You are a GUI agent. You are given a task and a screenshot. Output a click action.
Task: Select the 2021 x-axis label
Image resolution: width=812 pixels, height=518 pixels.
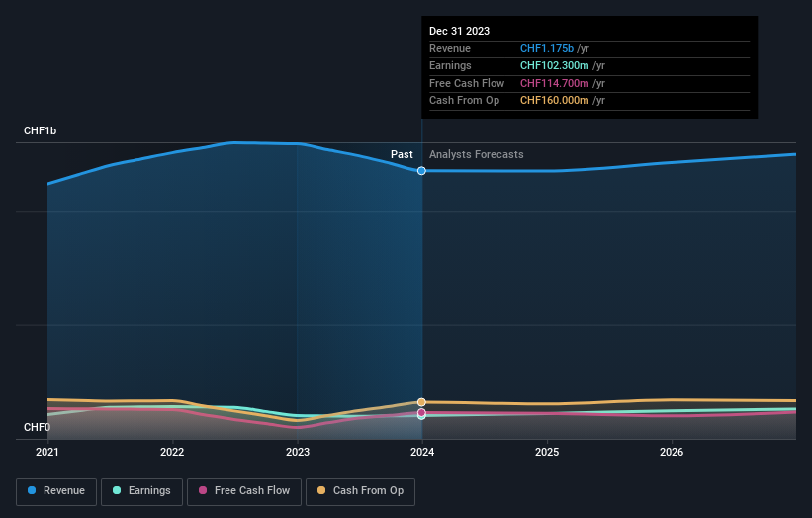[x=47, y=452]
